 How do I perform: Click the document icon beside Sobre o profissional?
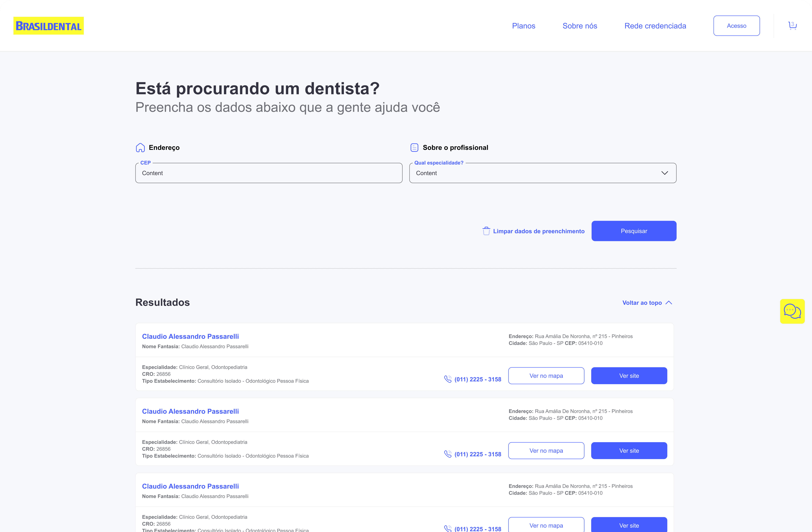pyautogui.click(x=414, y=148)
